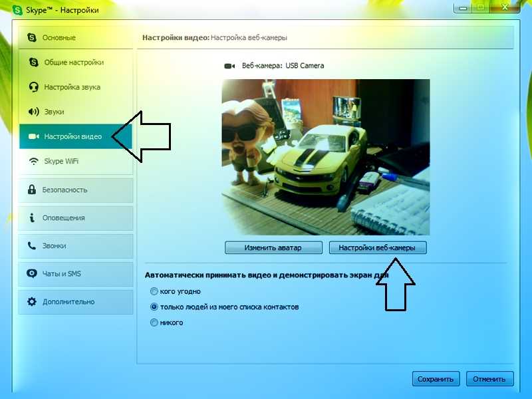Close the Skype settings window
This screenshot has height=399, width=532.
(x=505, y=7)
